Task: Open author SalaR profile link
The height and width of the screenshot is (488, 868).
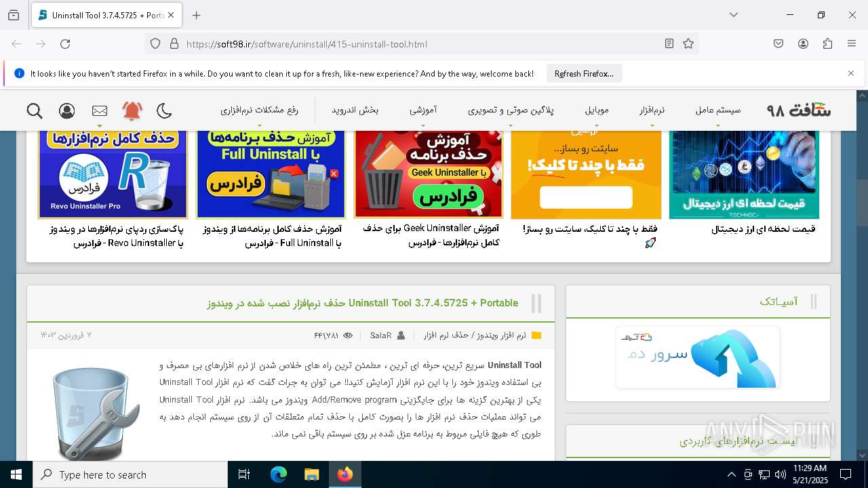Action: point(380,335)
